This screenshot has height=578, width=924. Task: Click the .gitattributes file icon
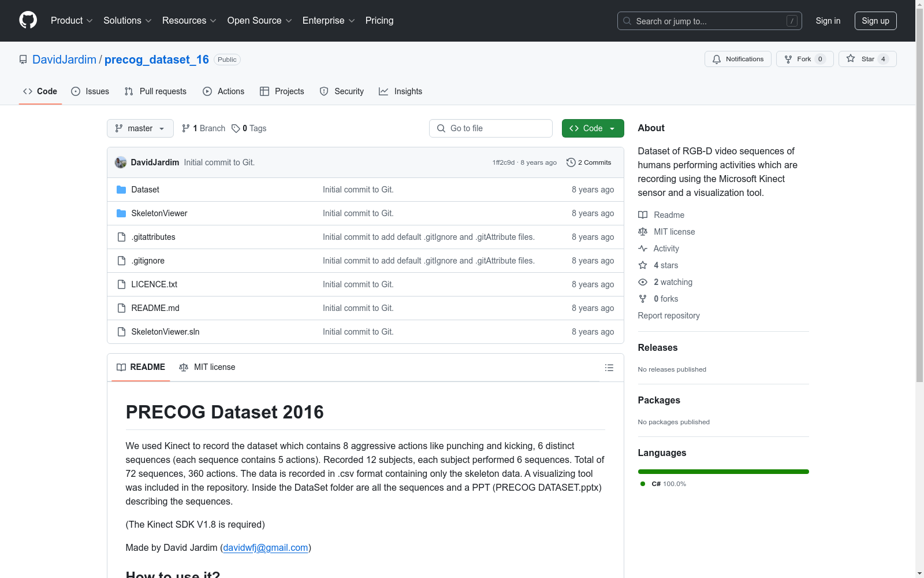coord(121,237)
